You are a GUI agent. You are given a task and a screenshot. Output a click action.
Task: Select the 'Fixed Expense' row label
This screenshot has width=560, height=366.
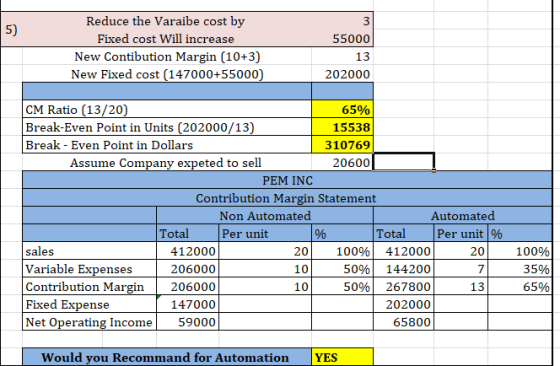(x=89, y=304)
